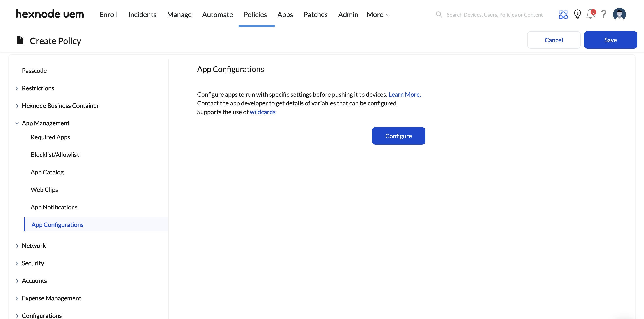Save the policy
This screenshot has width=644, height=319.
[610, 40]
